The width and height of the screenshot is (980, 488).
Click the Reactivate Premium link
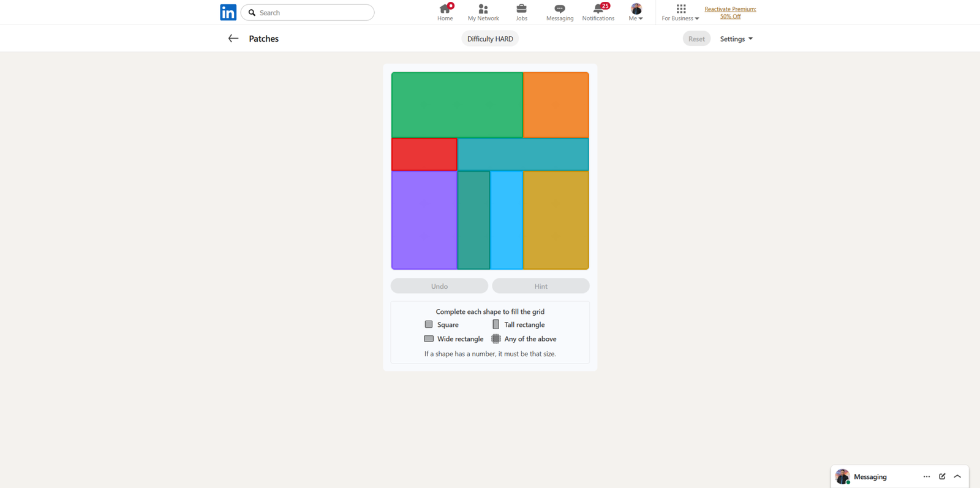tap(730, 13)
